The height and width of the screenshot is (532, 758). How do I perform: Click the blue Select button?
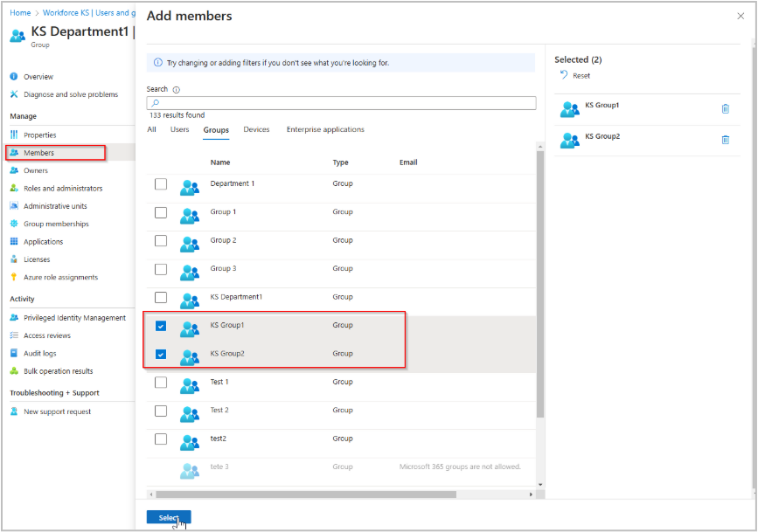pyautogui.click(x=168, y=517)
